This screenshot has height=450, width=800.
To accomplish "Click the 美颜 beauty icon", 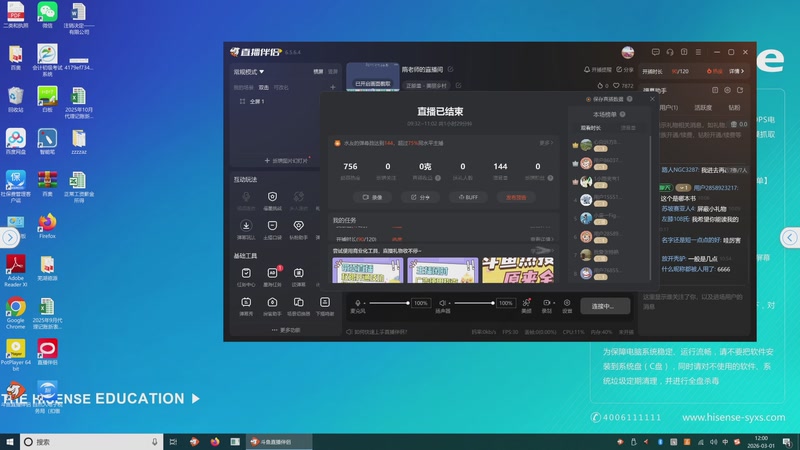I will click(x=526, y=303).
